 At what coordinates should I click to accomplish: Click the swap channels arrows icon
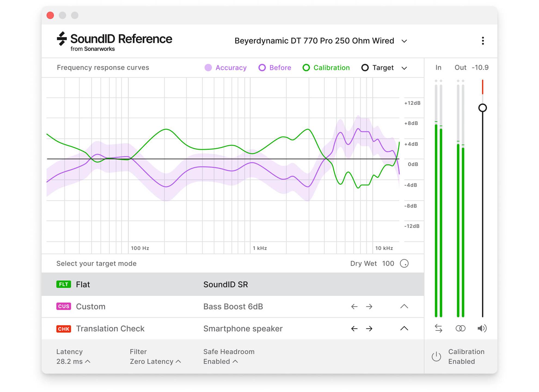tap(438, 328)
